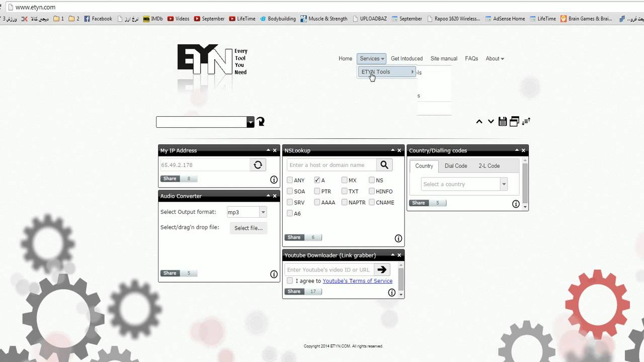Uncheck the A record type
The width and height of the screenshot is (644, 362).
click(x=317, y=180)
